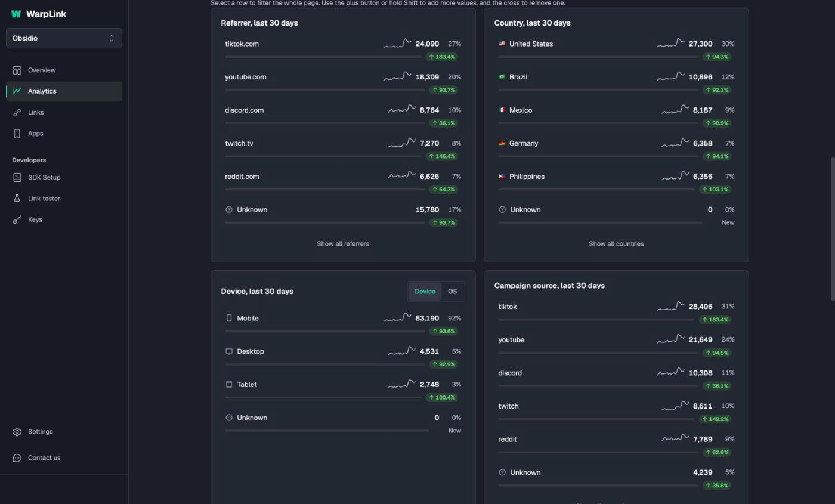Image resolution: width=835 pixels, height=504 pixels.
Task: Switch breakdown toggle to OS
Action: (452, 292)
